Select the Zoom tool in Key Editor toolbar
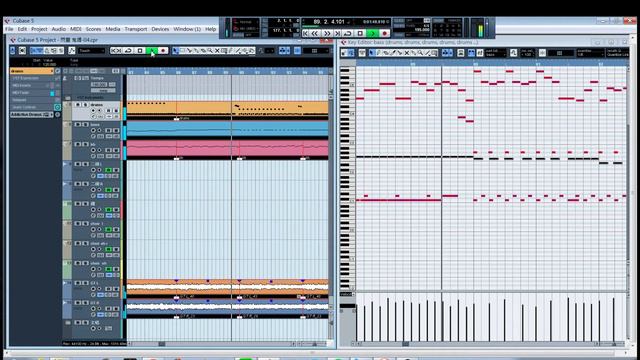 pyautogui.click(x=420, y=53)
